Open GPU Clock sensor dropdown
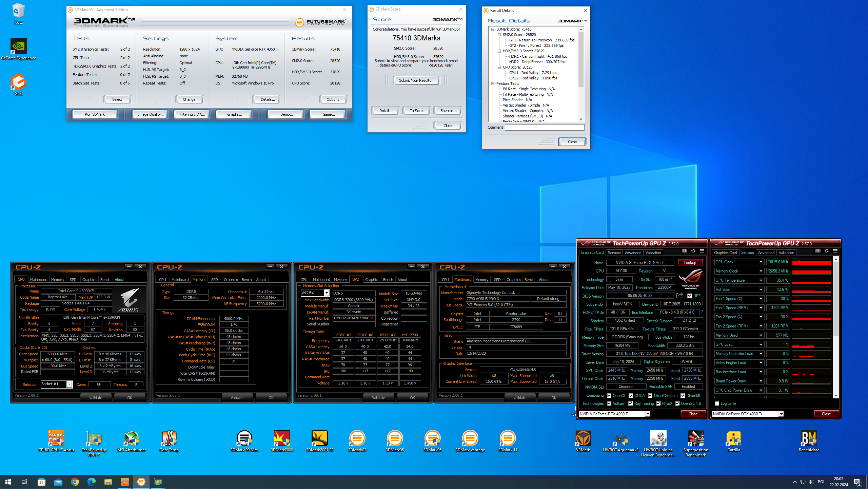This screenshot has width=868, height=489. pyautogui.click(x=761, y=262)
